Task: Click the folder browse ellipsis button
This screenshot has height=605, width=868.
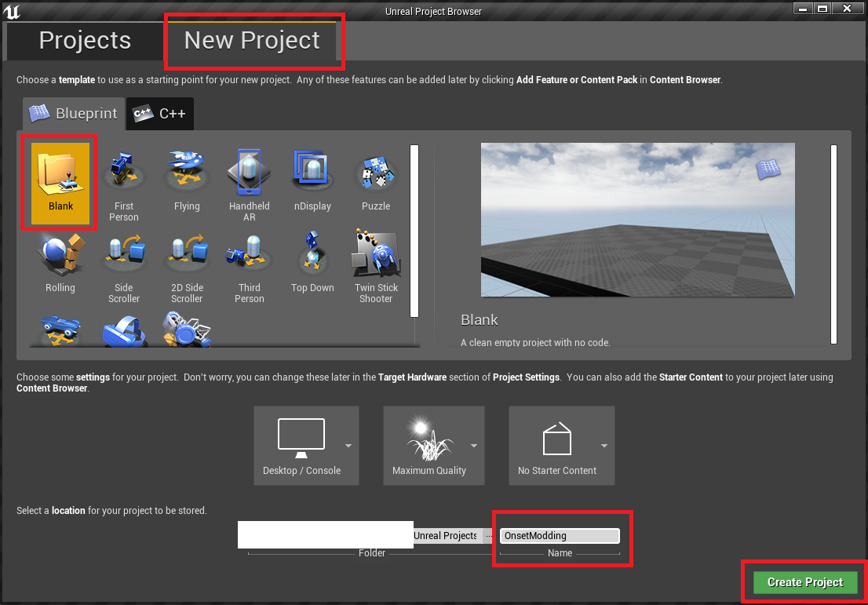Action: click(489, 536)
